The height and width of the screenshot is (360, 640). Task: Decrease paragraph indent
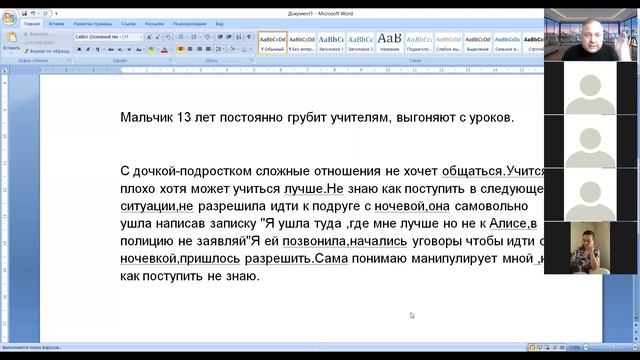pyautogui.click(x=220, y=37)
